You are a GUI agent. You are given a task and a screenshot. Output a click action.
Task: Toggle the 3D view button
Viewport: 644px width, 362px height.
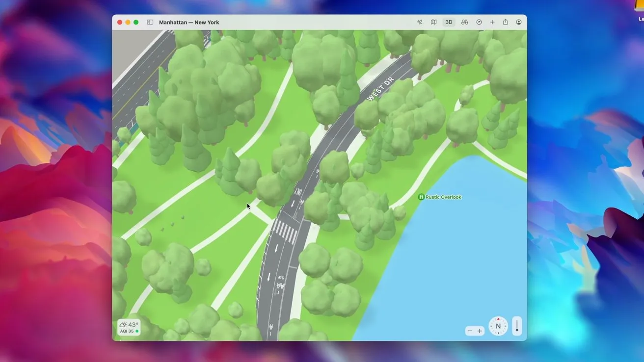[x=449, y=22]
